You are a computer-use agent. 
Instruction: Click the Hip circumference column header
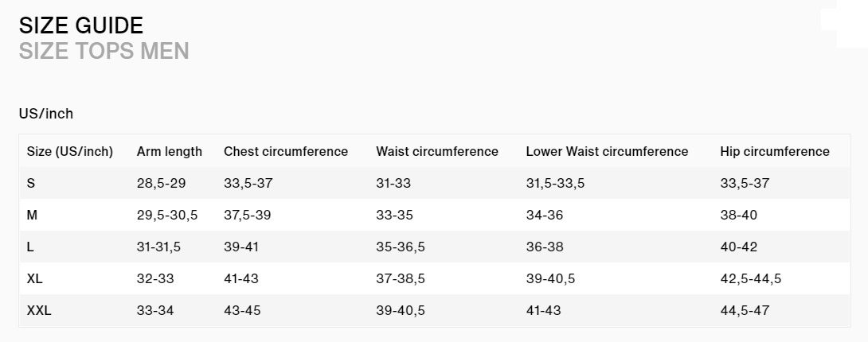pos(775,151)
